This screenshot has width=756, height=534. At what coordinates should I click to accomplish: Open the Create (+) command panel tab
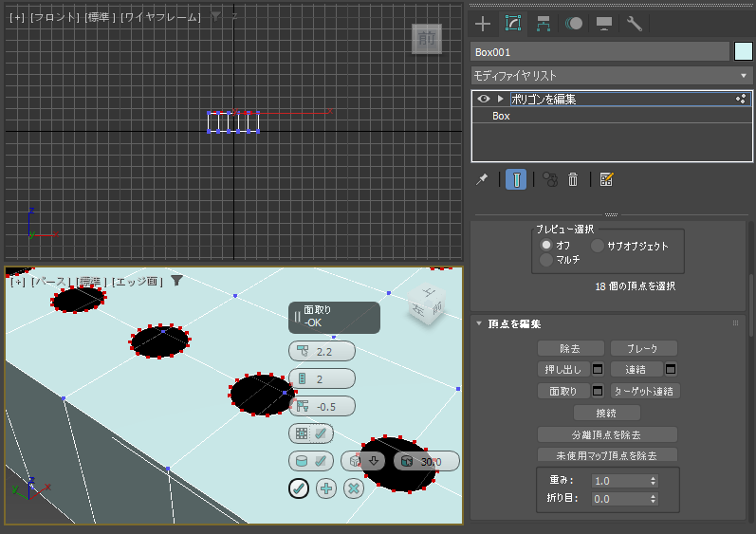tap(483, 24)
